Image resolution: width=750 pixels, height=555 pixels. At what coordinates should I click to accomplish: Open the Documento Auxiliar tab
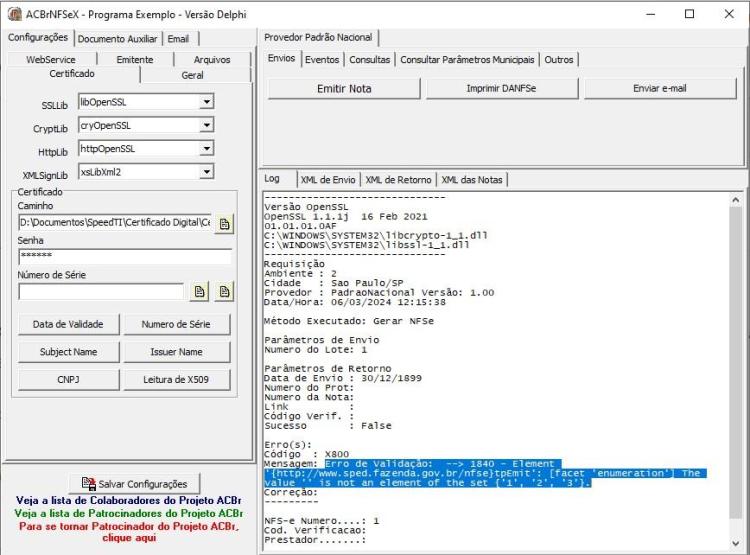click(x=117, y=39)
